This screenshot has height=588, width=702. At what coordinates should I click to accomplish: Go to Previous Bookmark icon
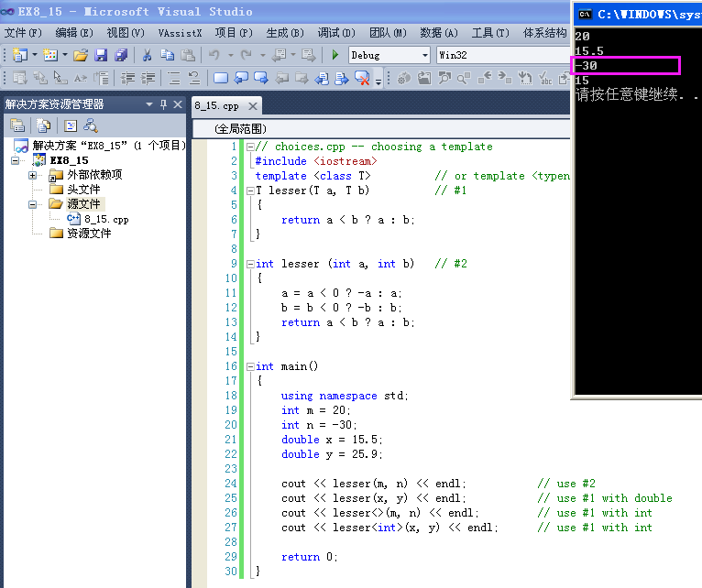tap(241, 79)
